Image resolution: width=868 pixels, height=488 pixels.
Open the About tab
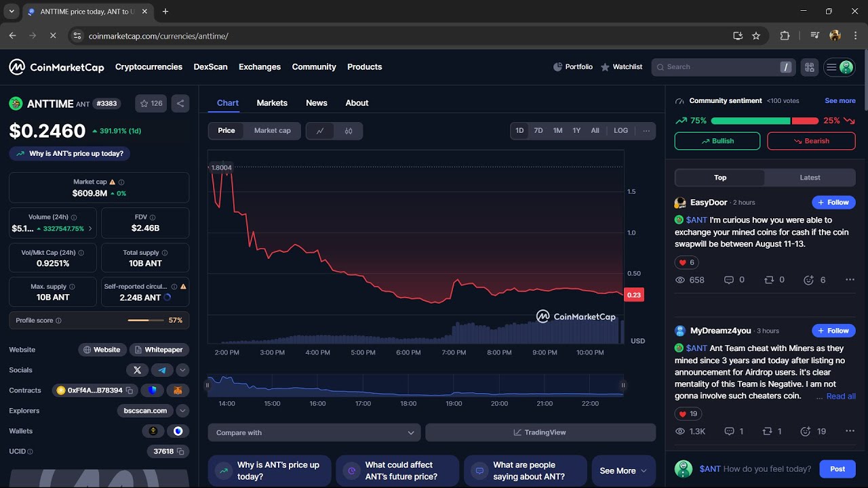(357, 103)
